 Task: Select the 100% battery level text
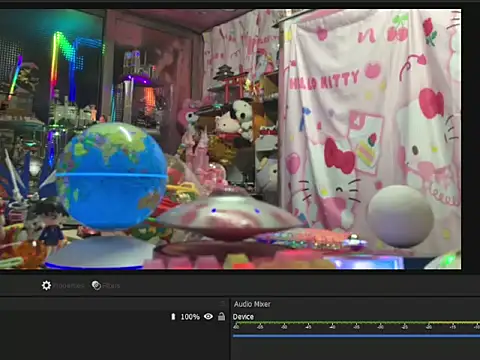(190, 317)
